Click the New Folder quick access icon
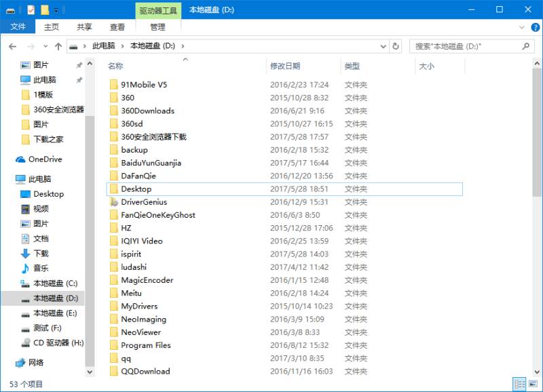The image size is (543, 392). coord(45,9)
